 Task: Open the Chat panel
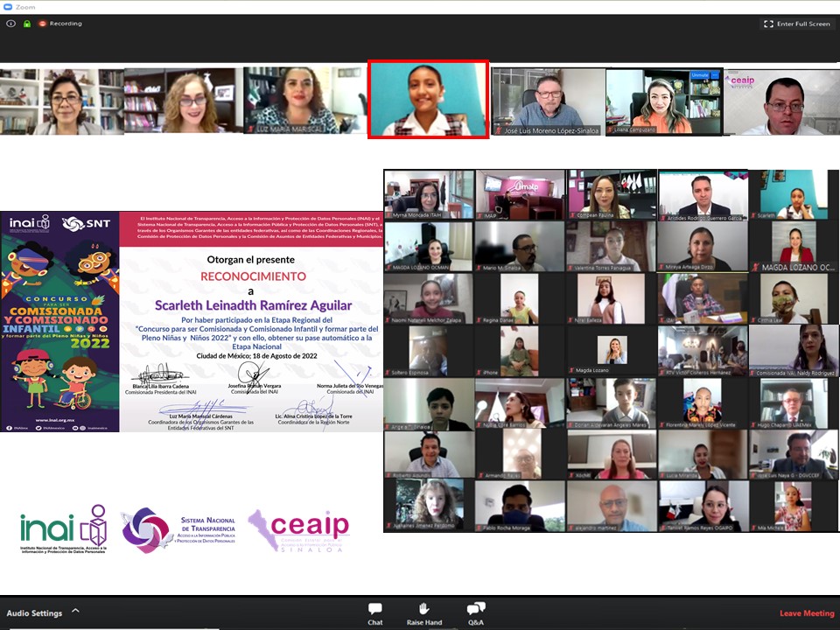tap(375, 614)
